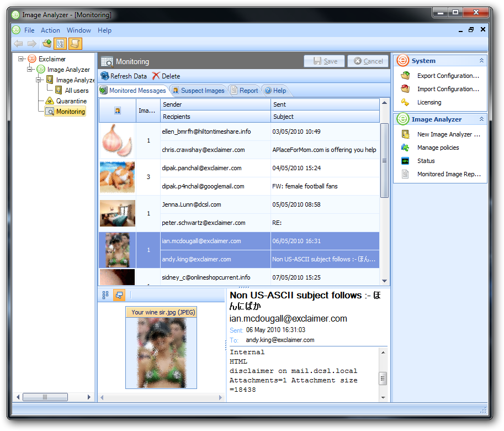Click the red Delete icon
Image resolution: width=504 pixels, height=431 pixels.
156,76
